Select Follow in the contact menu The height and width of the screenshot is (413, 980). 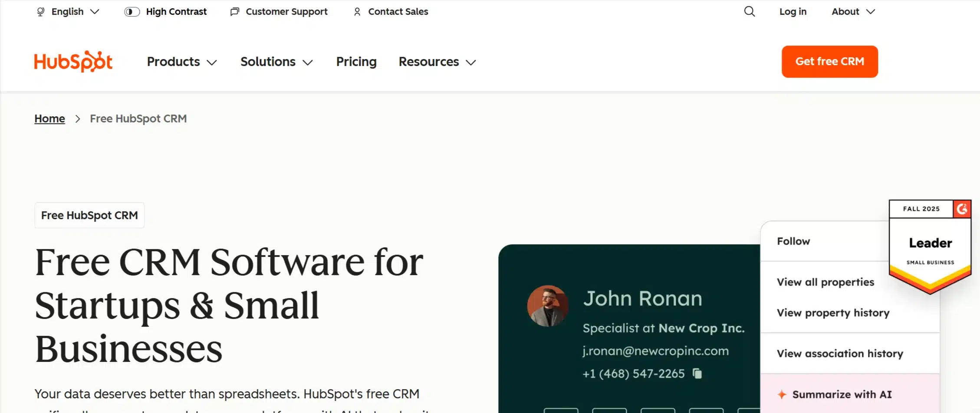pos(793,241)
